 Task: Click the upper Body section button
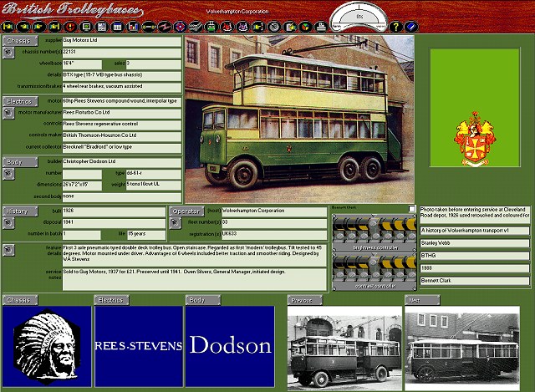pos(20,162)
